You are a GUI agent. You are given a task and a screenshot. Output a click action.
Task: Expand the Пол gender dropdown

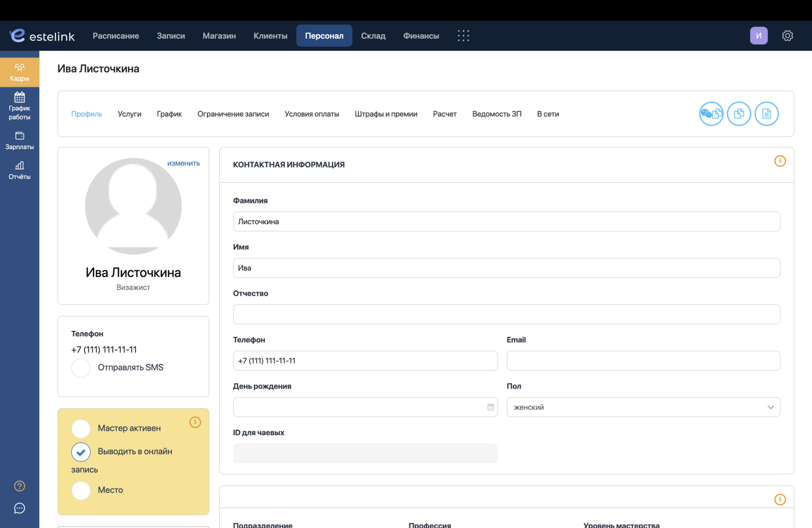point(643,407)
